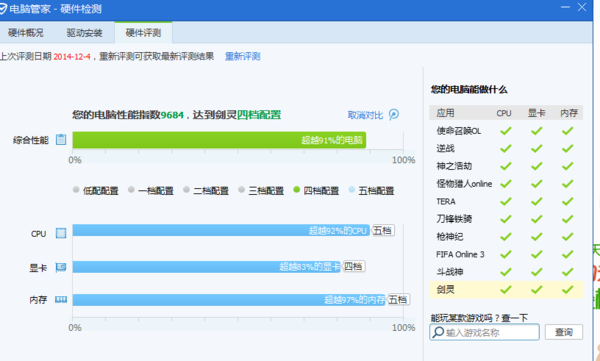Select the 枪神纪 game row
Viewport: 600px width, 361px height.
pyautogui.click(x=506, y=237)
